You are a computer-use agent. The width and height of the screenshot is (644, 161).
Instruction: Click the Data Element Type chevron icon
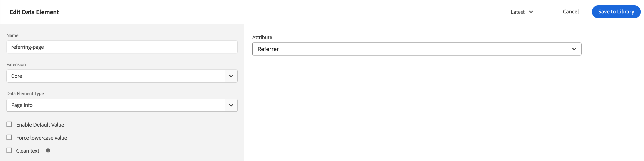click(x=231, y=105)
